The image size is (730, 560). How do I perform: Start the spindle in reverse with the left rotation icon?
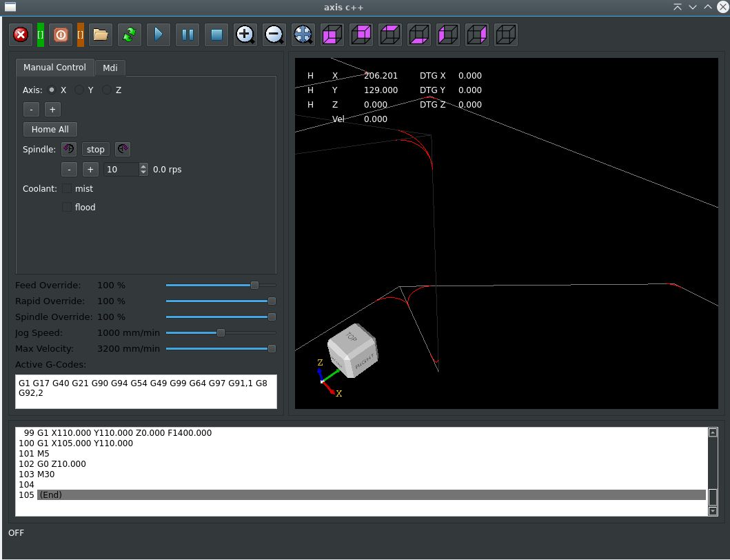point(69,149)
